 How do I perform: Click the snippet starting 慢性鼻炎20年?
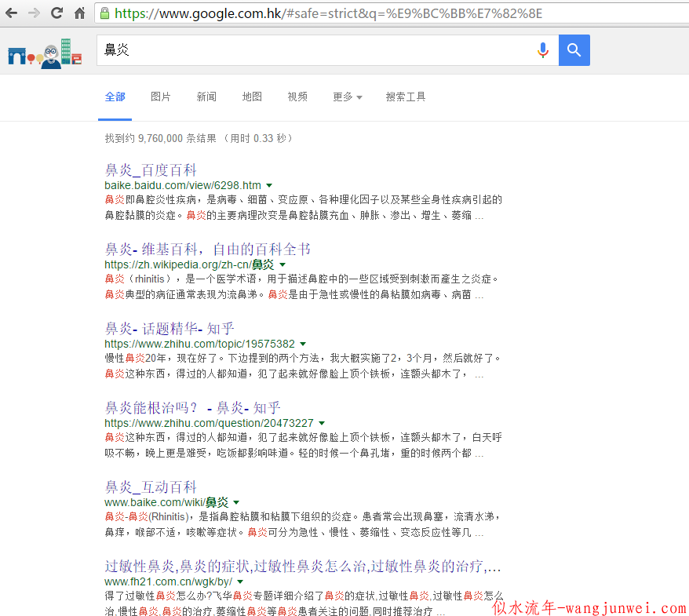pos(303,366)
